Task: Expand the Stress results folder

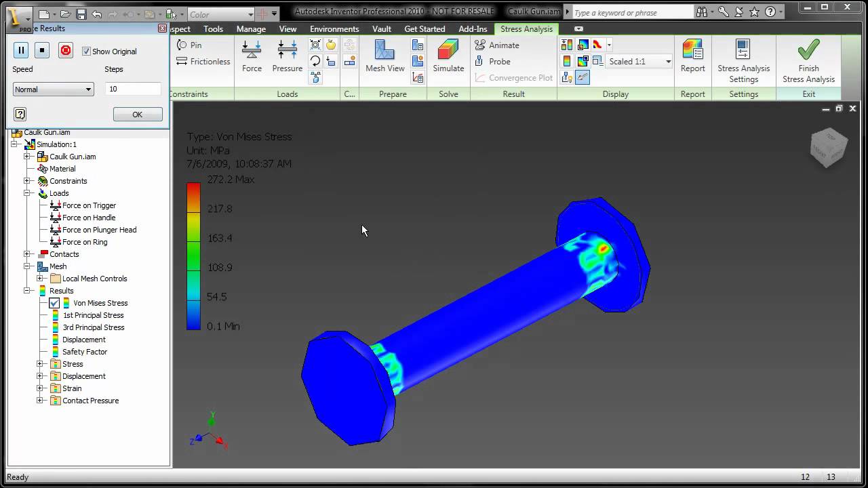Action: pyautogui.click(x=40, y=364)
